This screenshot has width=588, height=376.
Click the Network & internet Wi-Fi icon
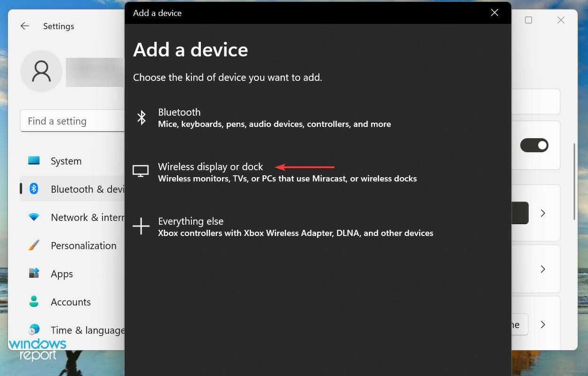[x=34, y=217]
